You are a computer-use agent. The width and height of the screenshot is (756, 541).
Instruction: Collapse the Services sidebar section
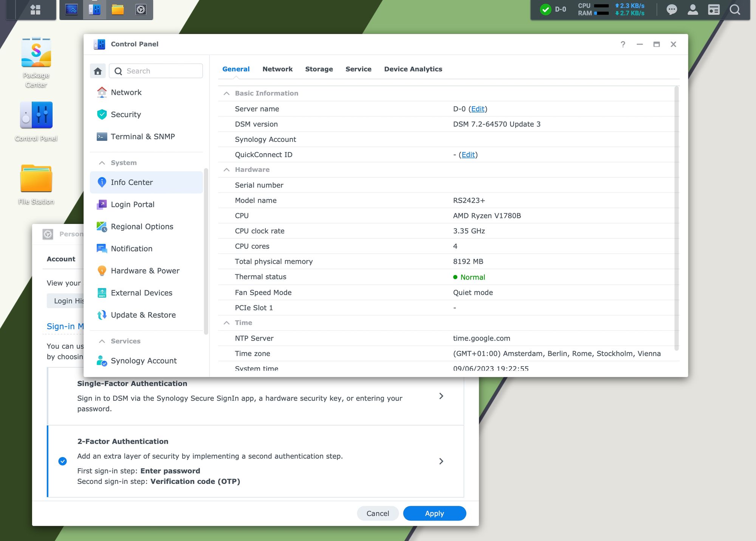click(x=102, y=341)
